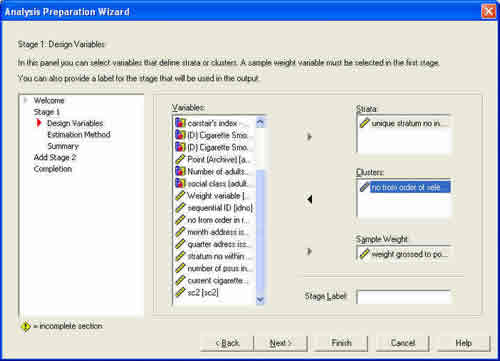Select Add Stage 2 in the tree

[55, 157]
